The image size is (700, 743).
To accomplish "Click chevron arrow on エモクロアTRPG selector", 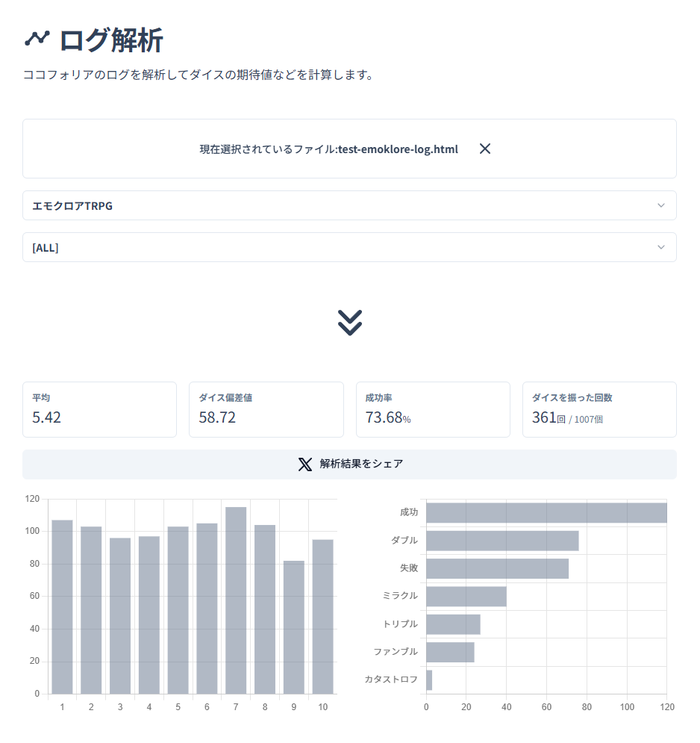I will (660, 205).
